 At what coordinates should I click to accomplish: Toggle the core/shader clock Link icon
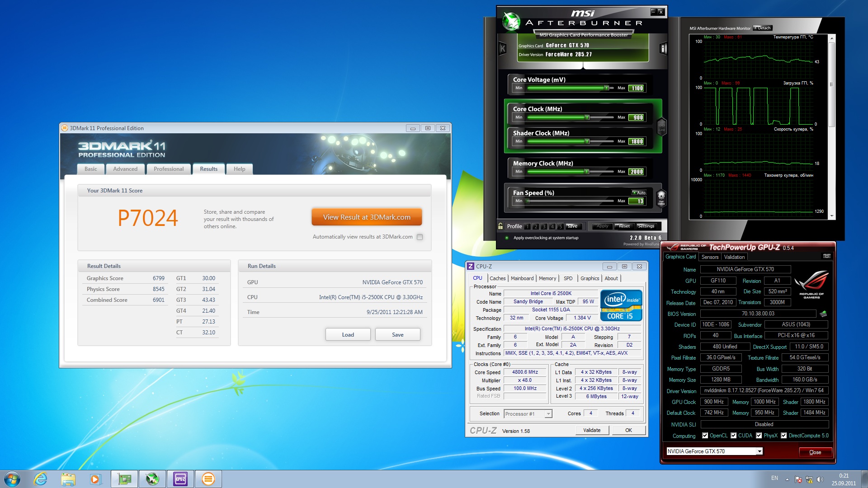click(661, 127)
